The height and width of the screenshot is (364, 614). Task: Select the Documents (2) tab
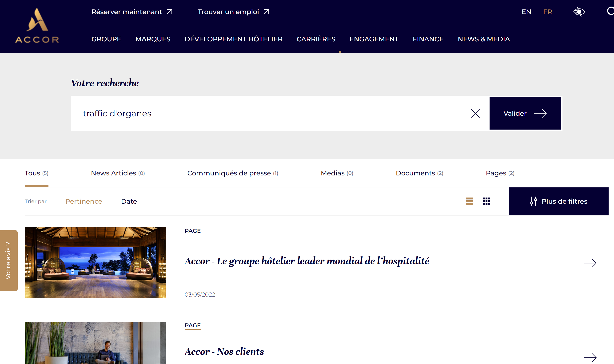tap(419, 173)
